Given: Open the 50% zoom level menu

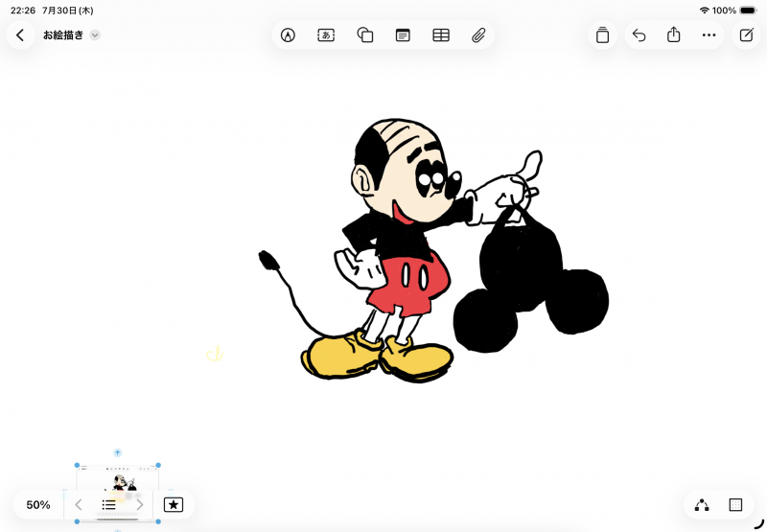Looking at the screenshot, I should 38,504.
